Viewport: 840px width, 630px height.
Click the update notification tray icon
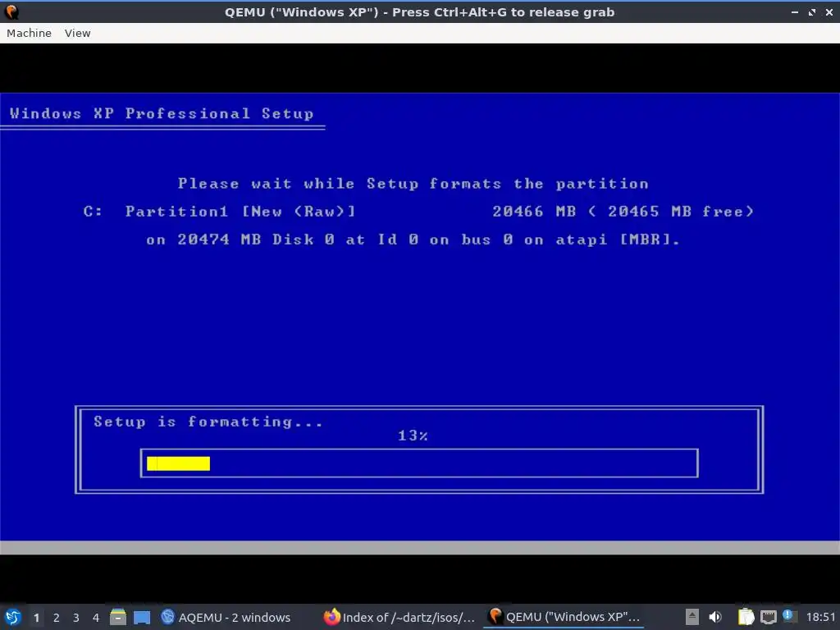click(787, 615)
